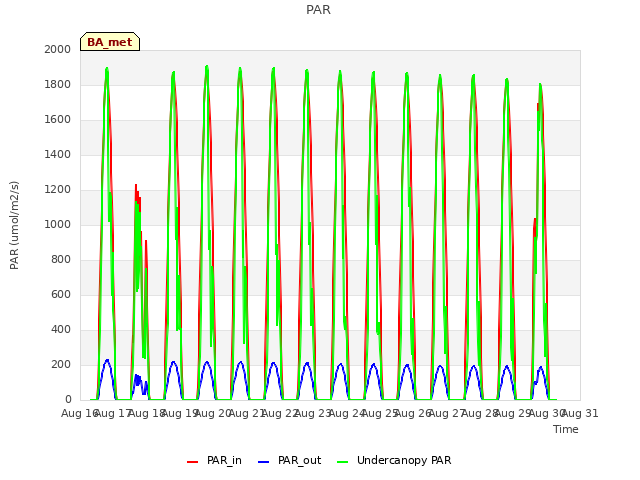Click the 1400 y-axis tick label
640x480 pixels.
(x=58, y=155)
